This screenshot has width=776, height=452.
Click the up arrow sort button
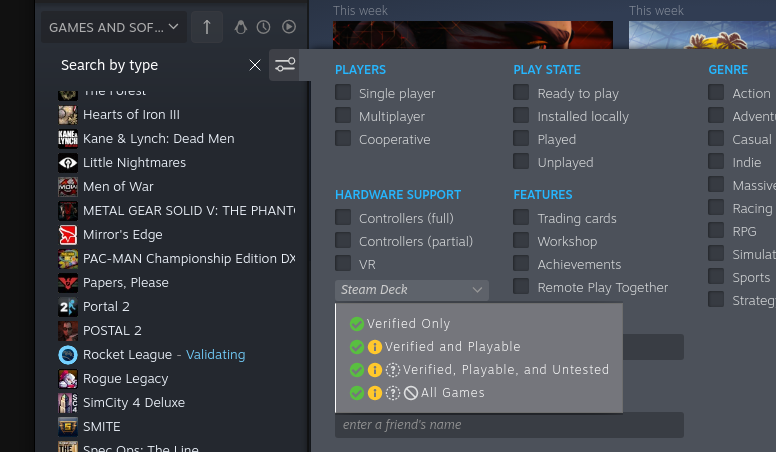206,27
